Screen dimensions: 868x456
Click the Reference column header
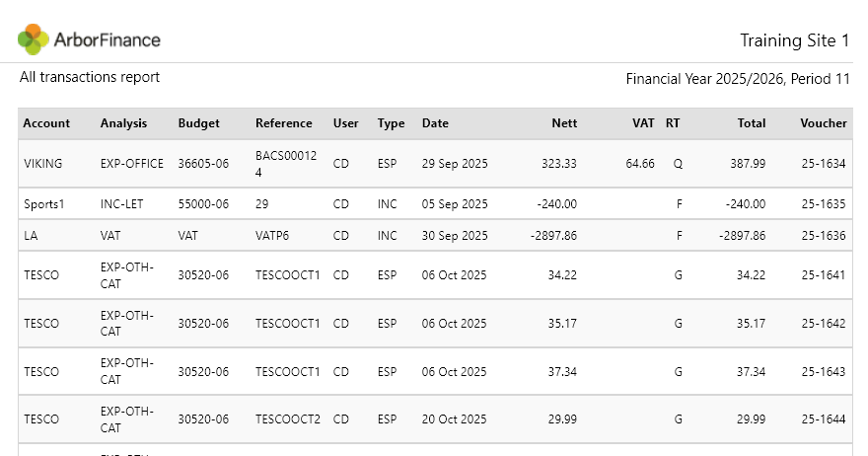click(283, 123)
